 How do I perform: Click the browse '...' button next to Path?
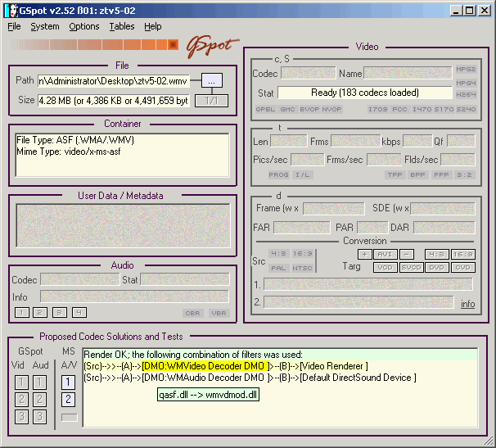click(x=212, y=80)
